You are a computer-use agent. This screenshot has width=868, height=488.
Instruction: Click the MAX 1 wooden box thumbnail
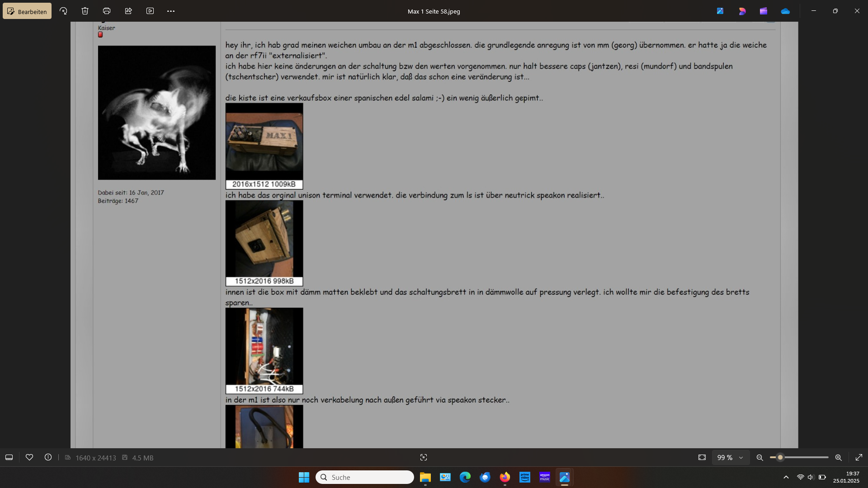coord(264,141)
